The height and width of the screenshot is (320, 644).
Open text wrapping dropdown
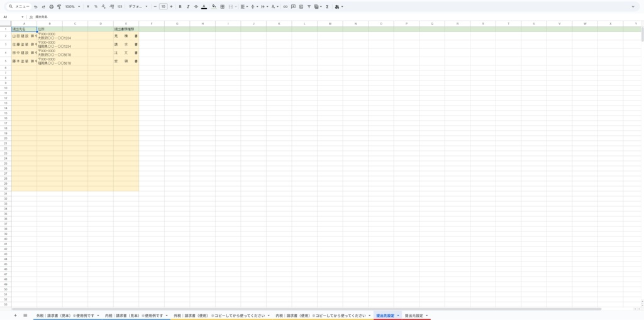tap(265, 6)
